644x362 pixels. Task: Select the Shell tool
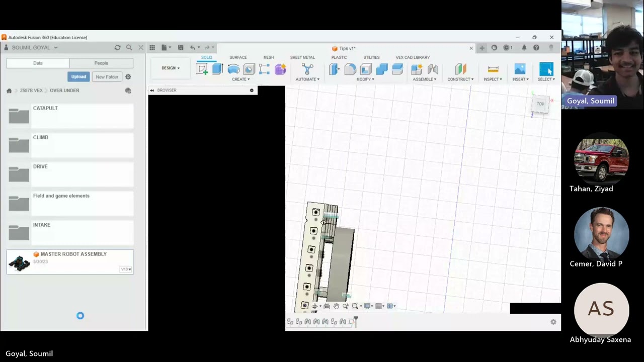pos(366,69)
